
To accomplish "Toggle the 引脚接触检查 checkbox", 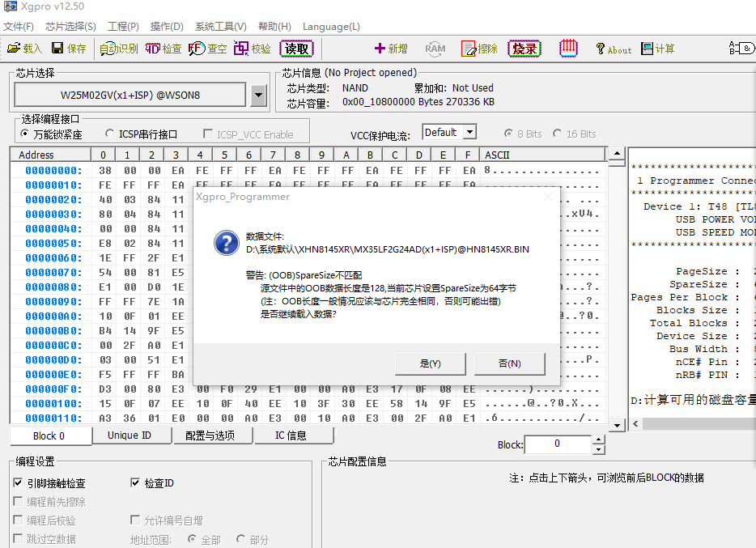I will coord(19,483).
